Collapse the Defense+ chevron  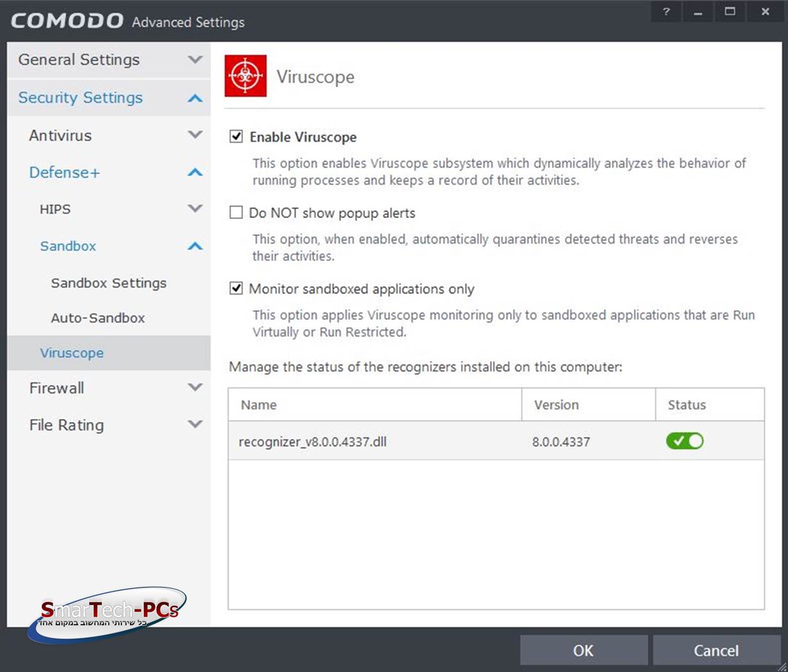pyautogui.click(x=195, y=172)
